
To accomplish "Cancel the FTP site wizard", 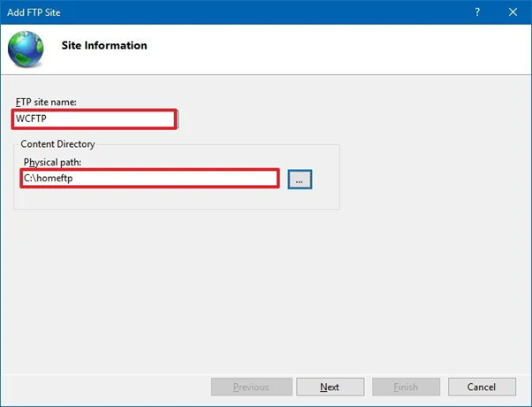I will click(482, 387).
